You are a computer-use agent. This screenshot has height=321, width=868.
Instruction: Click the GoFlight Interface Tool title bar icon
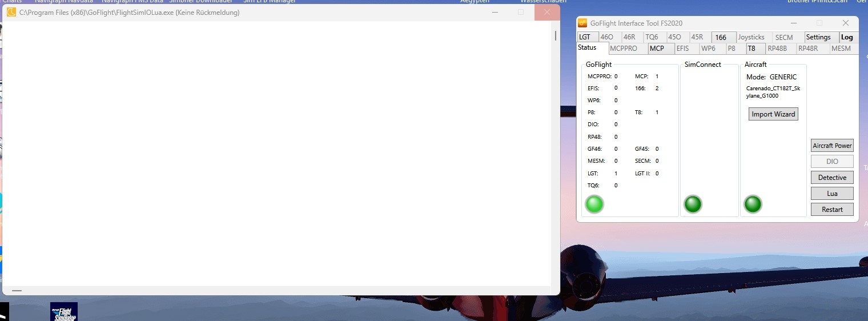click(582, 23)
